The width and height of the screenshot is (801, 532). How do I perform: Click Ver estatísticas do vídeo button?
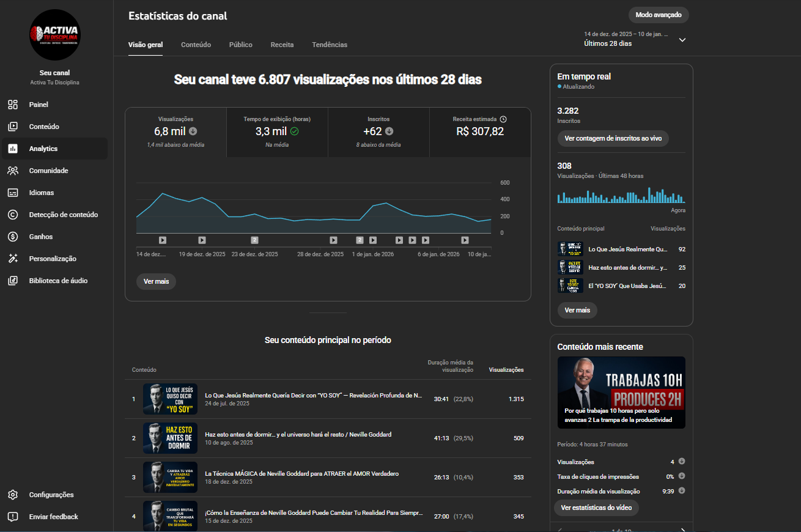tap(596, 508)
